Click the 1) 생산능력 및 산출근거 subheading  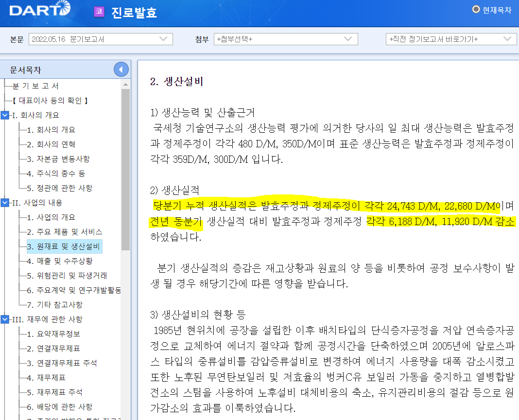click(203, 113)
